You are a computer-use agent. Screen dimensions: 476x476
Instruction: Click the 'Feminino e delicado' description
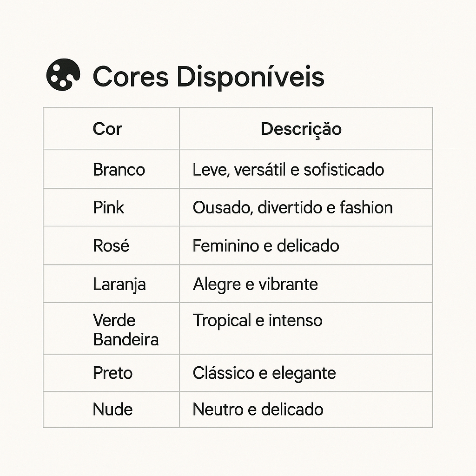tap(266, 245)
